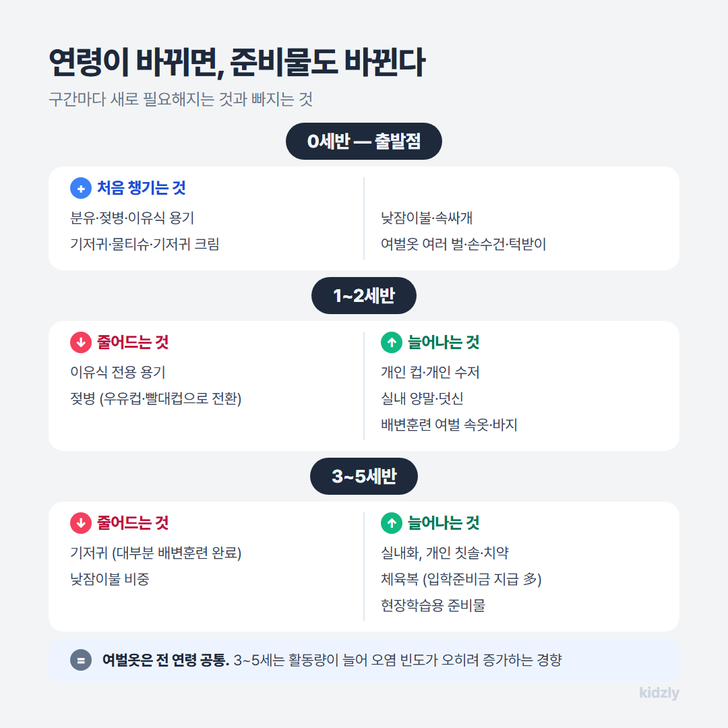Click the 배변훈련 여벌 속옷·바지 item
The width and height of the screenshot is (728, 728).
point(449,425)
